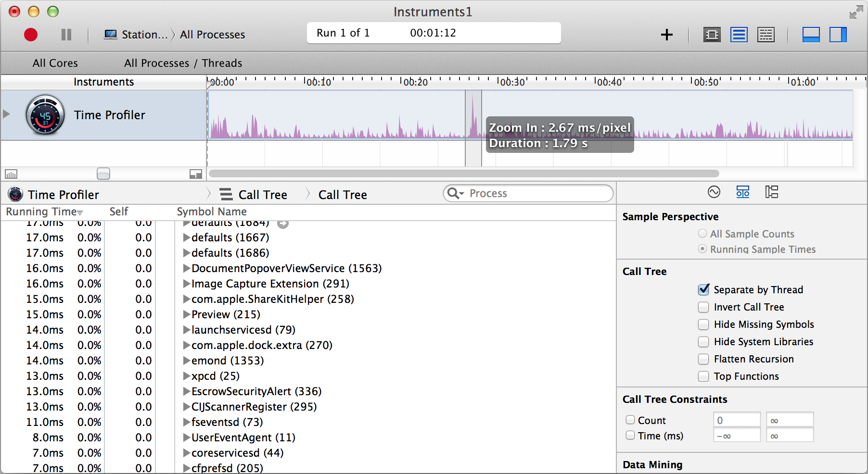Expand the launchservicesd (79) row
868x474 pixels.
(186, 330)
